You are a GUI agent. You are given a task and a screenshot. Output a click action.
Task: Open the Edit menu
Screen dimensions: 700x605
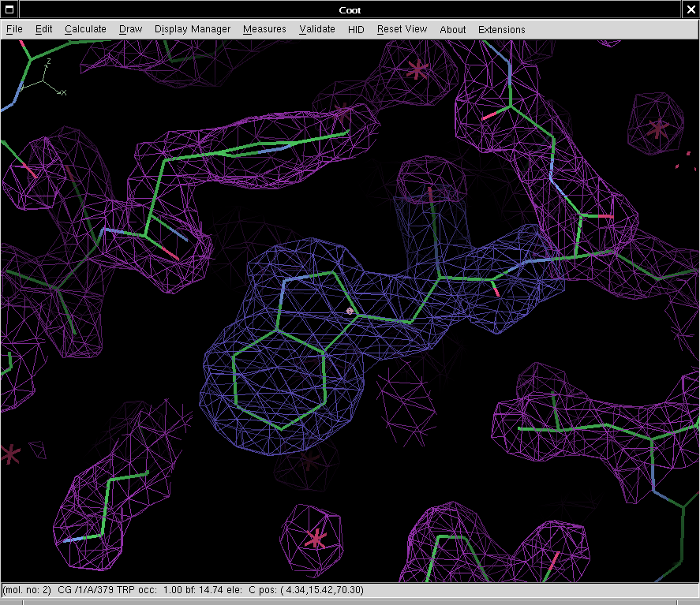tap(43, 29)
